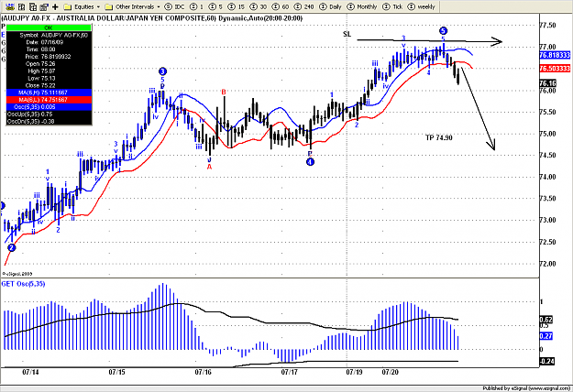
Task: Click the circled wave 3 label
Action: click(162, 71)
